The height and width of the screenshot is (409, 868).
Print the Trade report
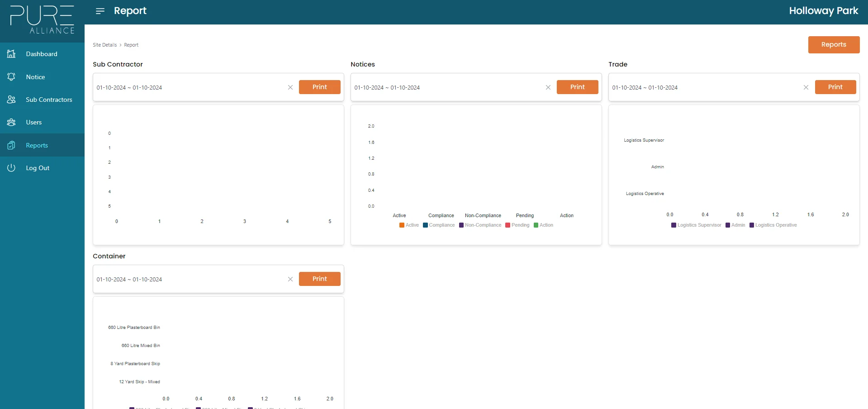click(x=835, y=87)
